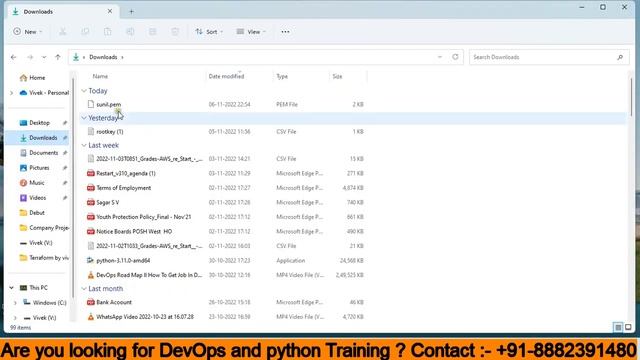Screen dimensions: 640x360
Task: Click the Cut toolbar icon
Action: point(63,31)
